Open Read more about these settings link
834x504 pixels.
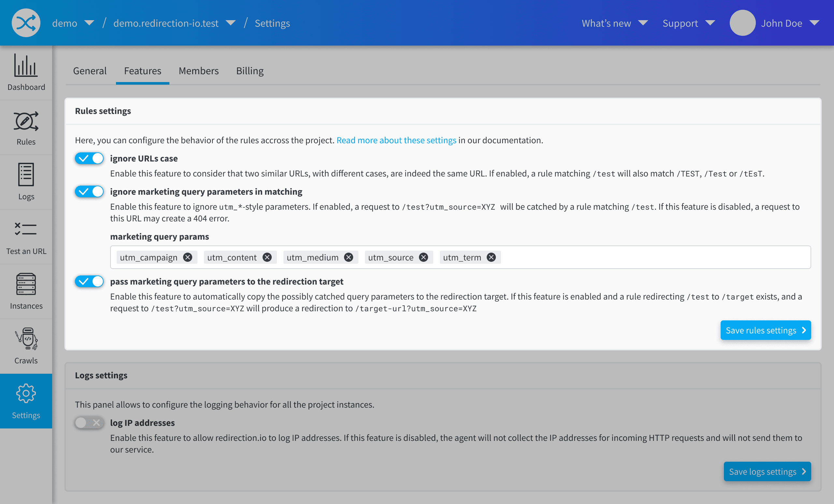click(x=396, y=140)
